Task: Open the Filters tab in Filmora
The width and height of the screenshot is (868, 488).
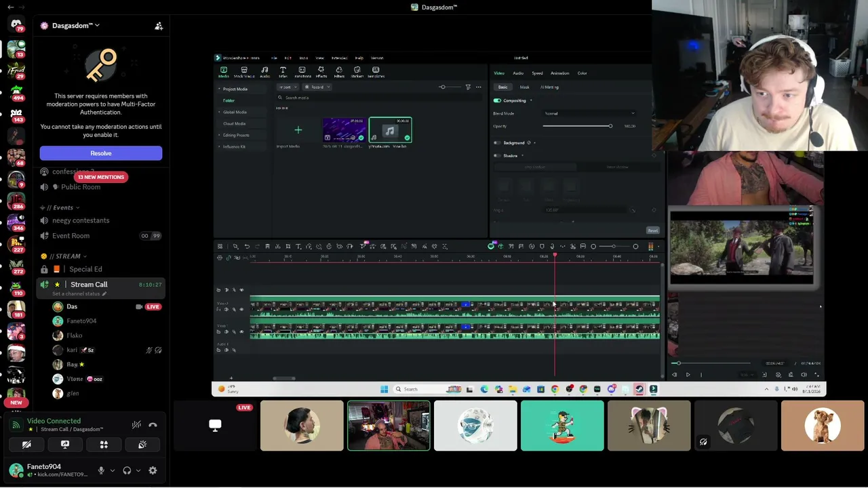Action: pos(339,72)
